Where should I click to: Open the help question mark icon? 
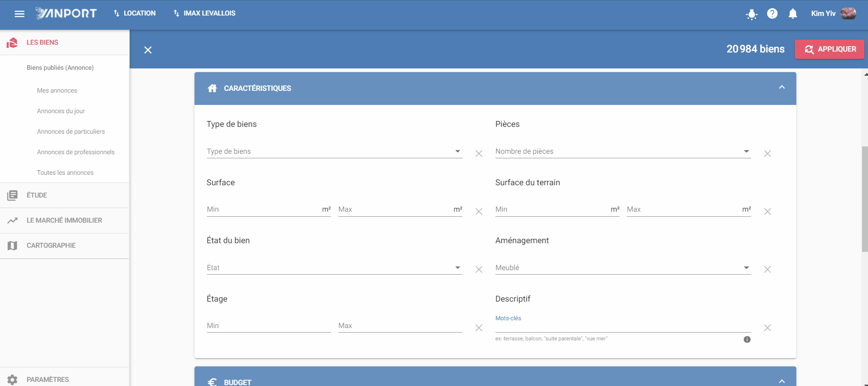(772, 14)
